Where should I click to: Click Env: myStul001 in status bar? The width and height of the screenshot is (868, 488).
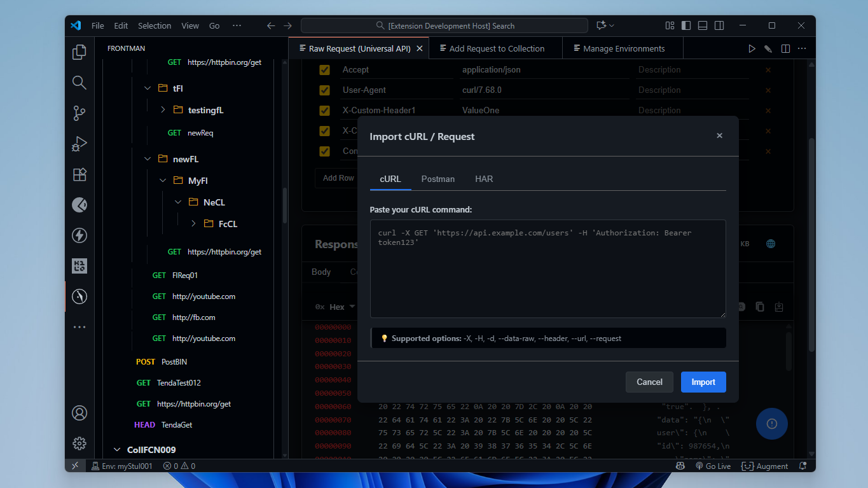tap(122, 466)
